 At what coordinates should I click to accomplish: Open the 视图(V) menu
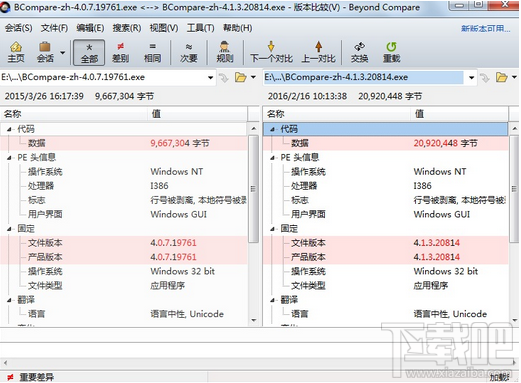(164, 28)
